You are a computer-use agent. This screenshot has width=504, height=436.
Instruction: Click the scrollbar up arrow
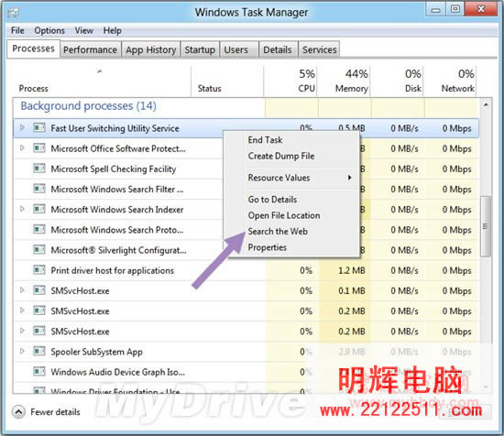tap(486, 104)
